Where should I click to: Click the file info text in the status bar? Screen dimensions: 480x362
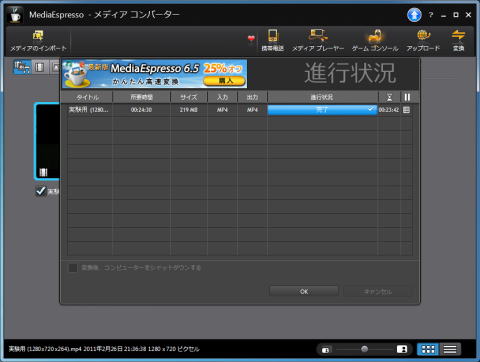click(104, 349)
